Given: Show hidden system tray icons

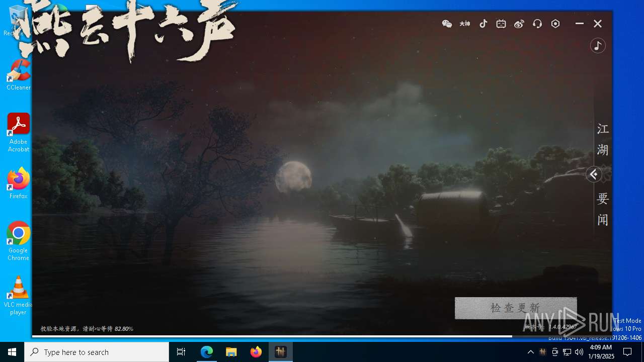Looking at the screenshot, I should pyautogui.click(x=530, y=352).
